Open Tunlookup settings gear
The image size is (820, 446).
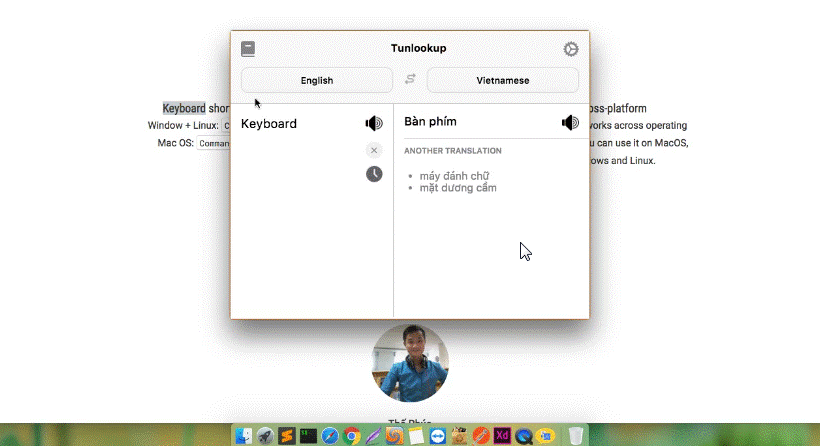pos(571,49)
